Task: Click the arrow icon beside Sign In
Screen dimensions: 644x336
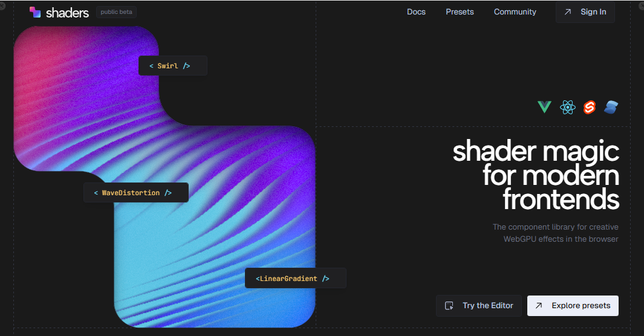Action: [568, 12]
